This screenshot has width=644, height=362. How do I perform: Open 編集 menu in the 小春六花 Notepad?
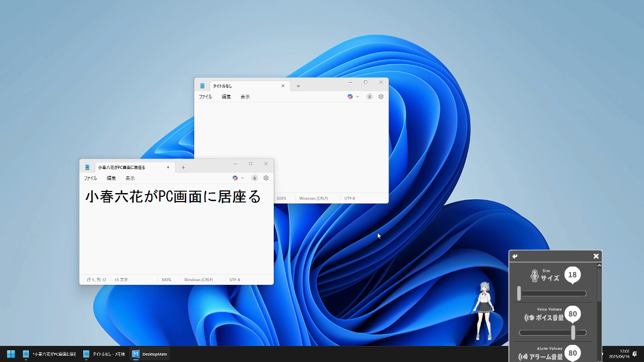(111, 178)
